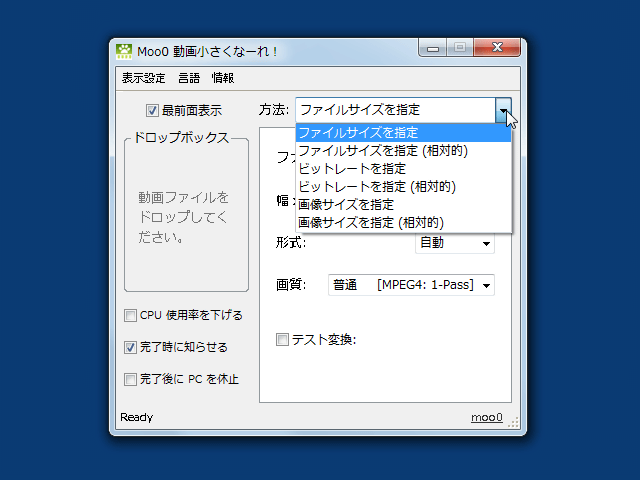
Task: Enable CPU 使用率を下げる checkbox
Action: (130, 316)
